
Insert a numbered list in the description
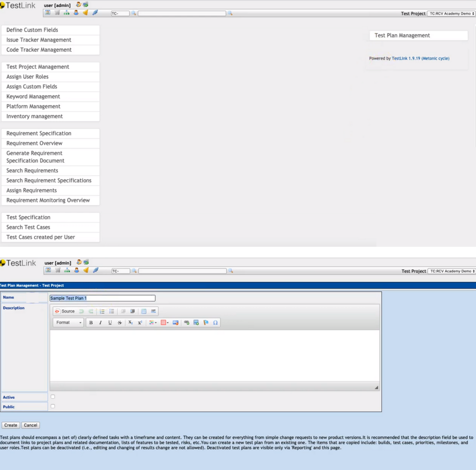(102, 311)
